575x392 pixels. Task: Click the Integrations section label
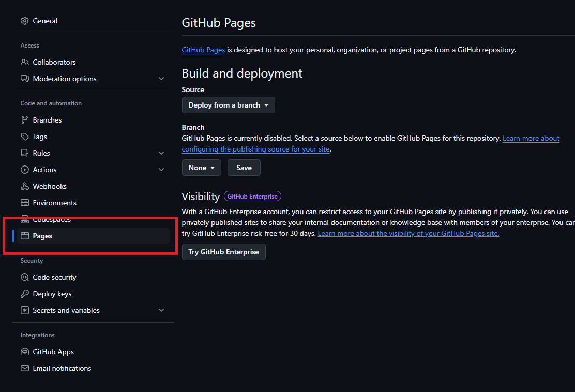[x=37, y=335]
